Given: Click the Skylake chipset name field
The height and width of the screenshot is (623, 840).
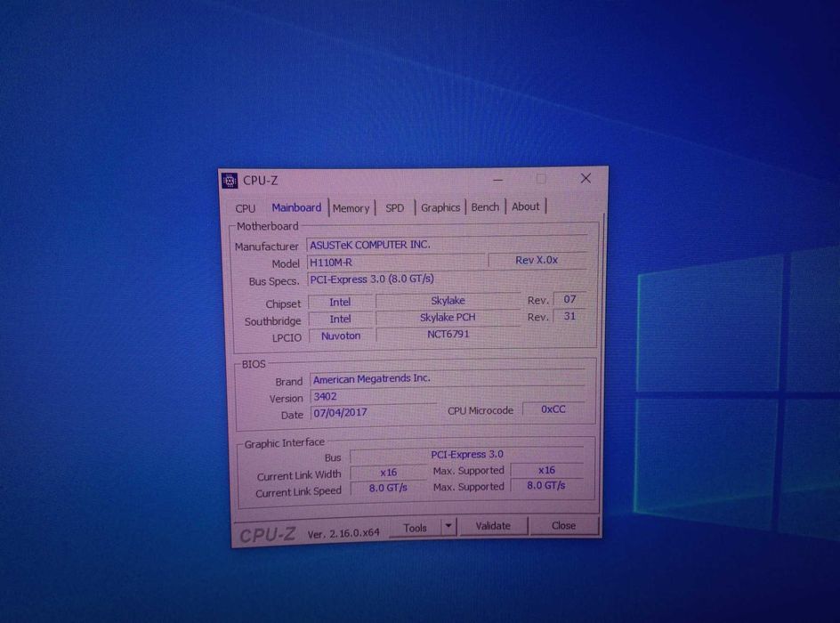Looking at the screenshot, I should (448, 300).
